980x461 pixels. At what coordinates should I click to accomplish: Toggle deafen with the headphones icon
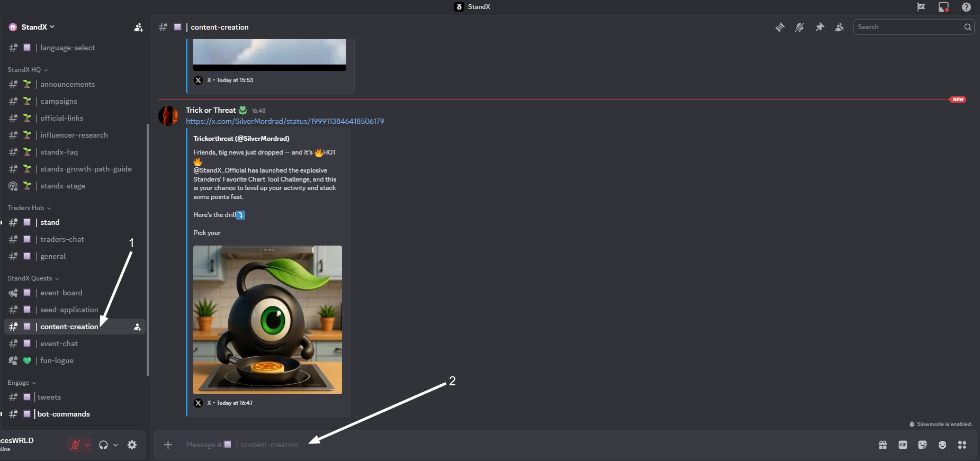point(103,445)
